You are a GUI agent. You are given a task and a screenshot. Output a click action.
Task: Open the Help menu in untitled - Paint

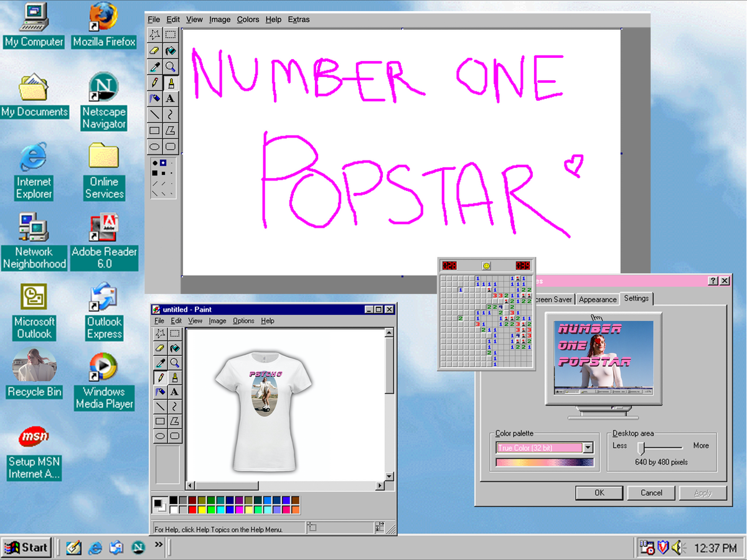[x=268, y=321]
